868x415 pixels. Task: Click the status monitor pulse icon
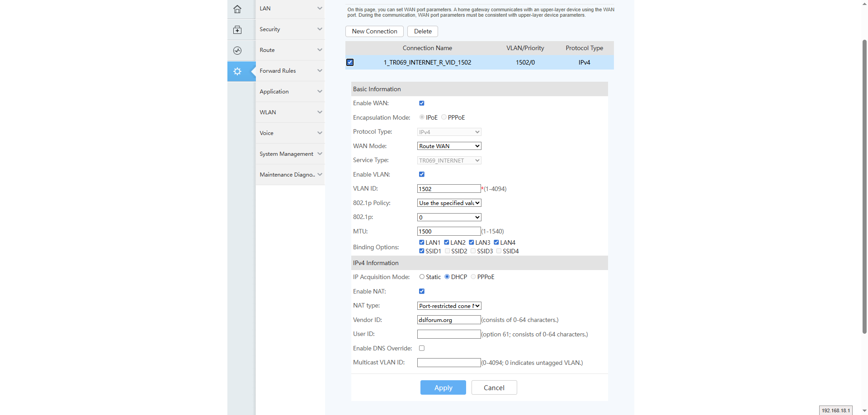pos(237,51)
